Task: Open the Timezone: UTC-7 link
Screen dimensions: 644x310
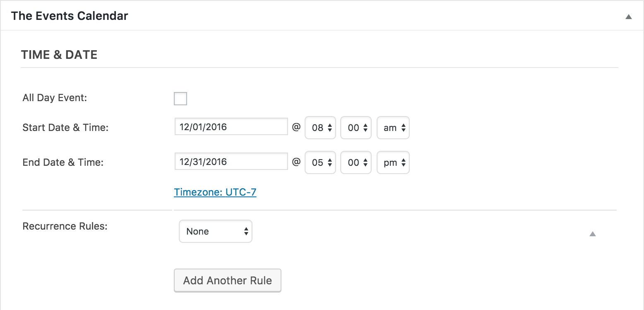Action: [215, 192]
